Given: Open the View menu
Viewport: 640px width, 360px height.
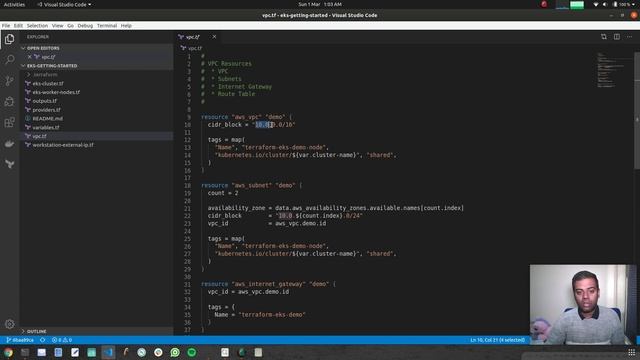Looking at the screenshot, I should [58, 26].
